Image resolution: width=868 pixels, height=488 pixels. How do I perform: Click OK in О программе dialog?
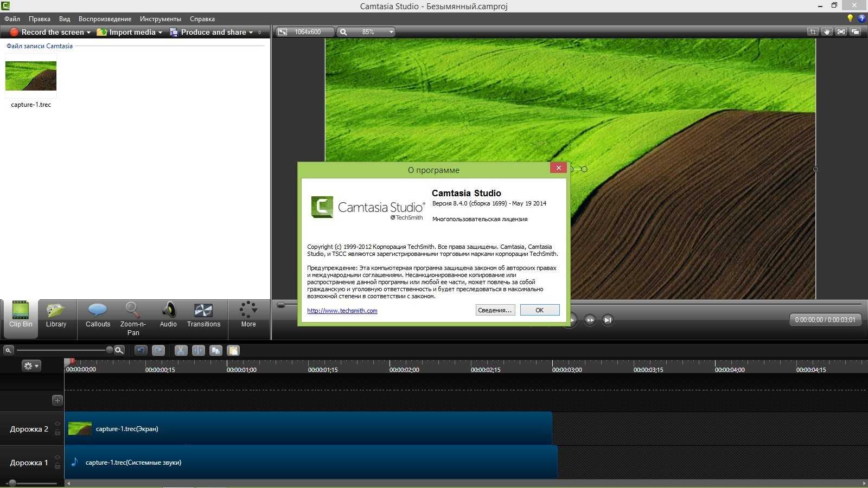pyautogui.click(x=540, y=310)
